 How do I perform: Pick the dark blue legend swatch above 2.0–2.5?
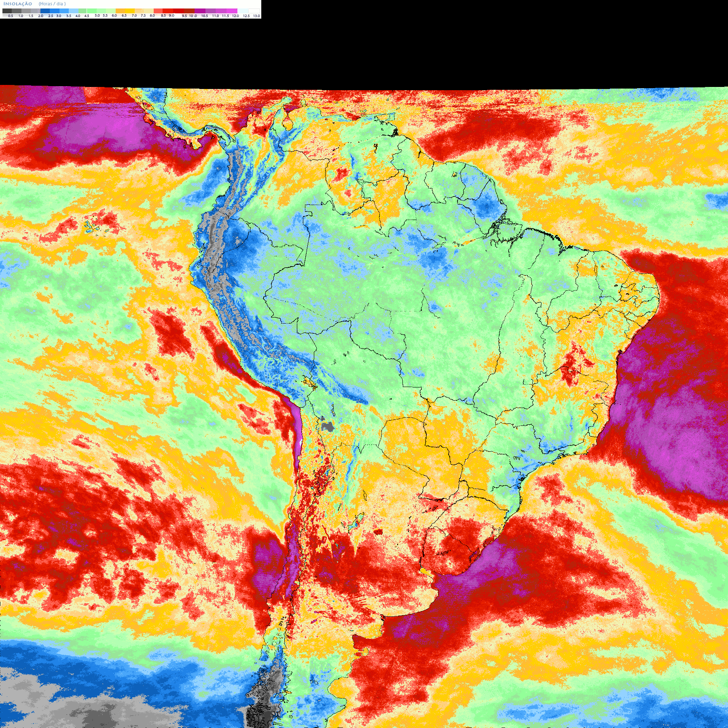[x=45, y=11]
